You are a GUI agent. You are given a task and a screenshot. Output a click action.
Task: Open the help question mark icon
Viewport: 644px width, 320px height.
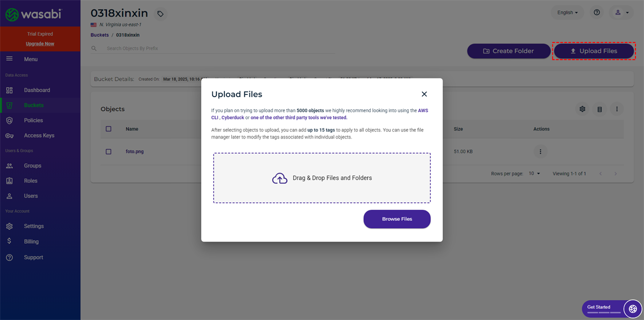tap(597, 12)
